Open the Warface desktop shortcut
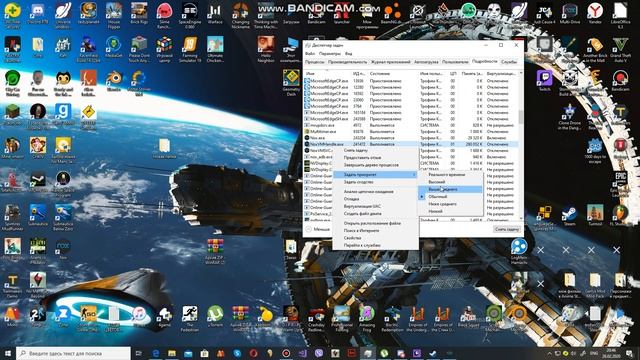This screenshot has width=640, height=360. [215, 13]
